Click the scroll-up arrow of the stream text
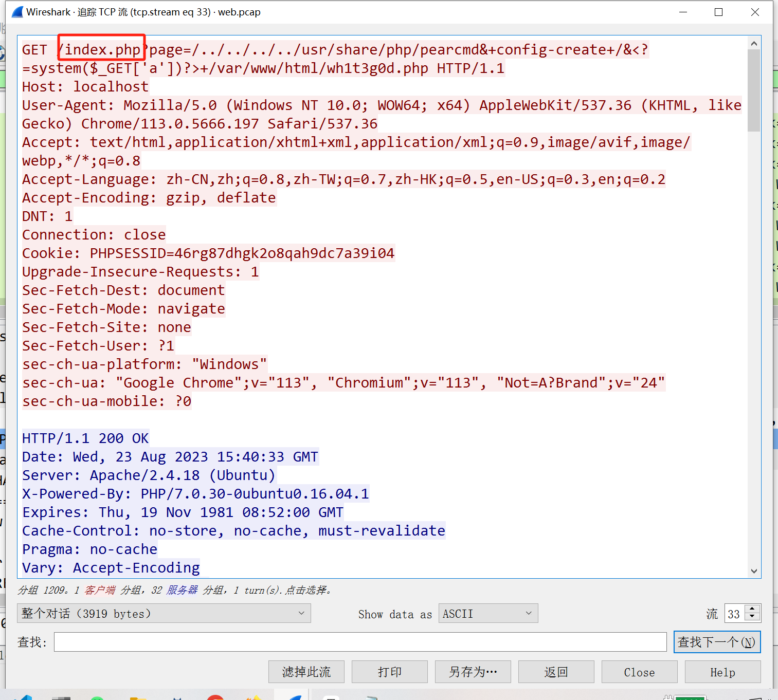The height and width of the screenshot is (700, 778). (x=754, y=44)
